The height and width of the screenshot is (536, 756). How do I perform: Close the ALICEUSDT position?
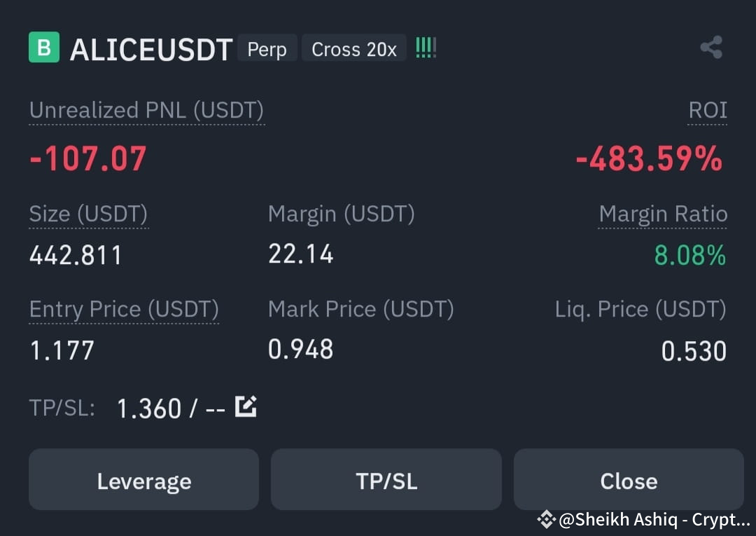pyautogui.click(x=629, y=479)
